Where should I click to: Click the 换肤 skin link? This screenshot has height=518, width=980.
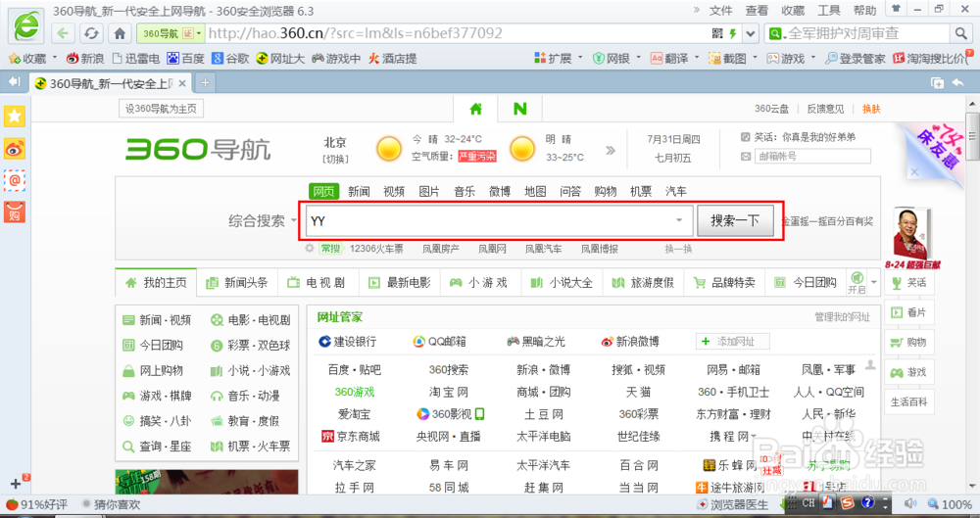[871, 109]
